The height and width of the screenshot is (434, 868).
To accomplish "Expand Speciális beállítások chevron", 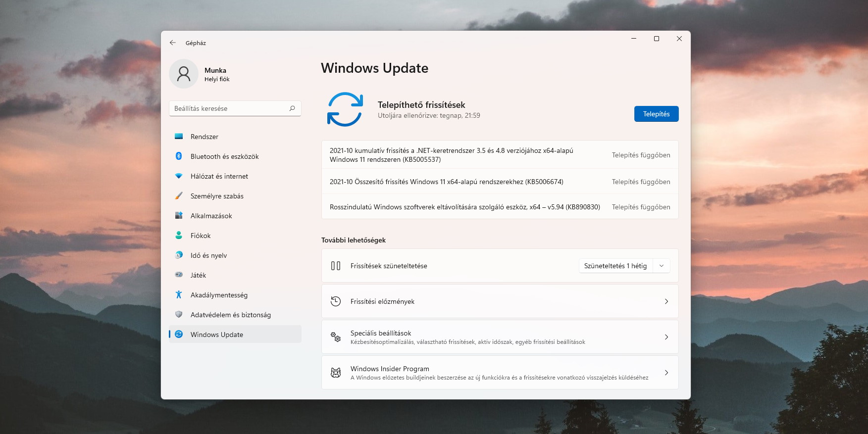I will (666, 337).
